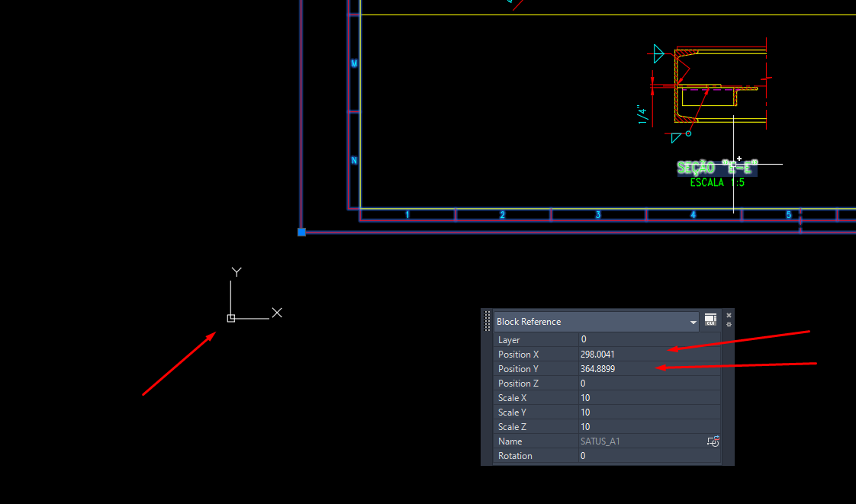
Task: Click the Rotation value field
Action: [x=648, y=456]
